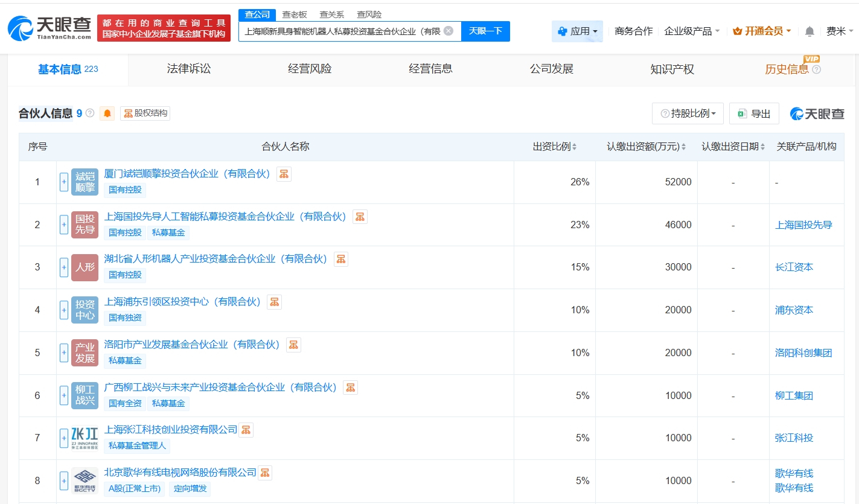Sort by 认缴出资额 column

(x=647, y=147)
